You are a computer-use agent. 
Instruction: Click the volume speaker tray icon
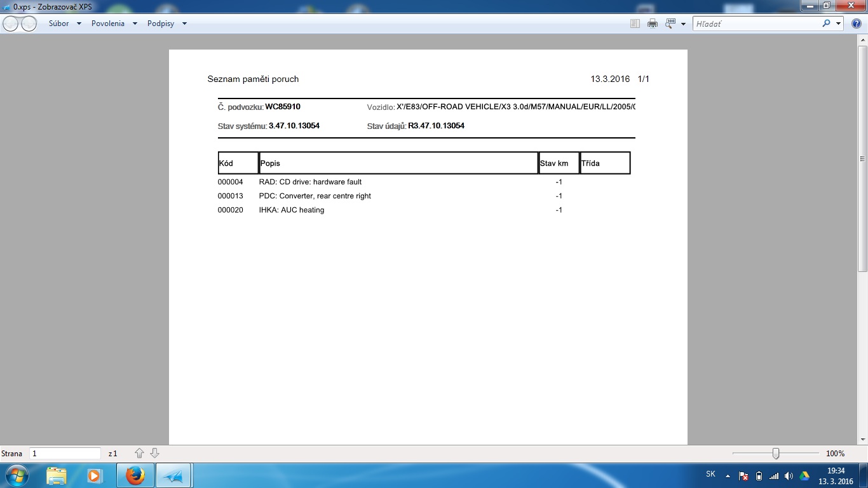789,476
